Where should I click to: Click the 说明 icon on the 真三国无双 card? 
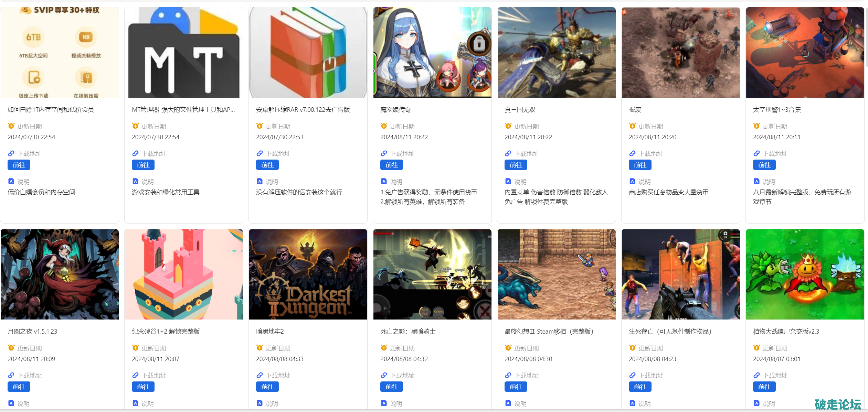pyautogui.click(x=508, y=181)
